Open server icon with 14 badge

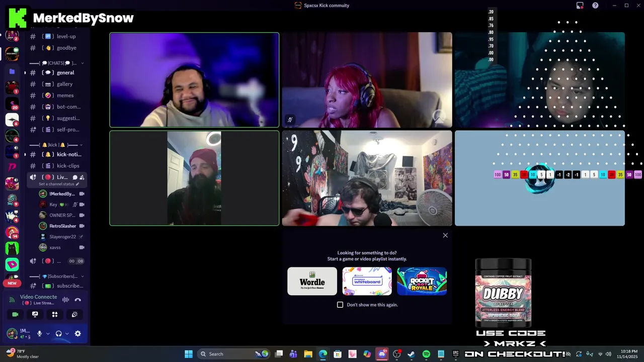12,232
